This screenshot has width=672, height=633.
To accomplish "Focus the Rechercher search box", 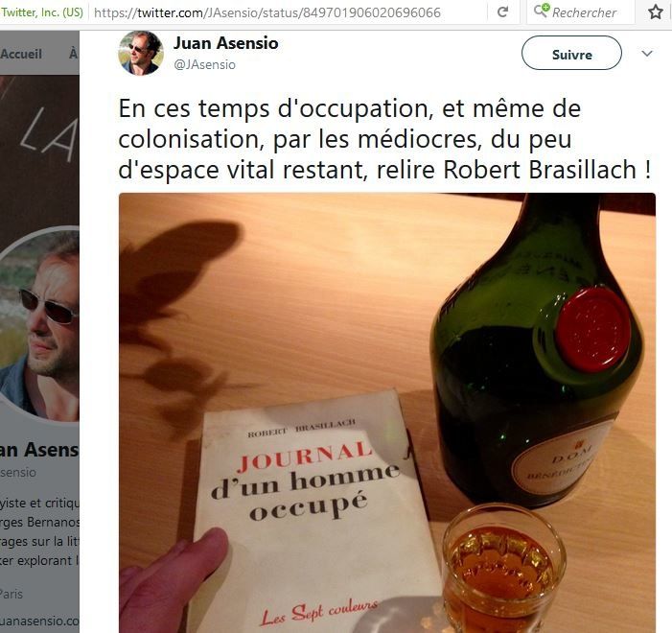I will pos(584,12).
